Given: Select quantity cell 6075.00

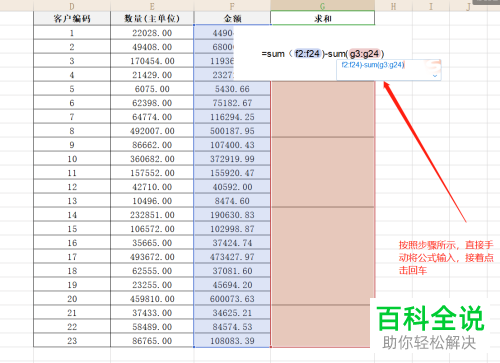Looking at the screenshot, I should pos(152,89).
